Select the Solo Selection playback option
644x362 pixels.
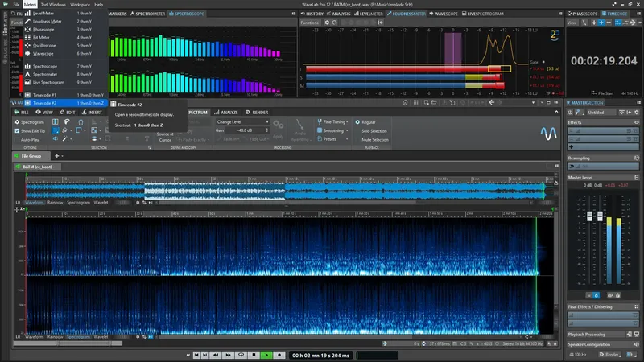[374, 130]
